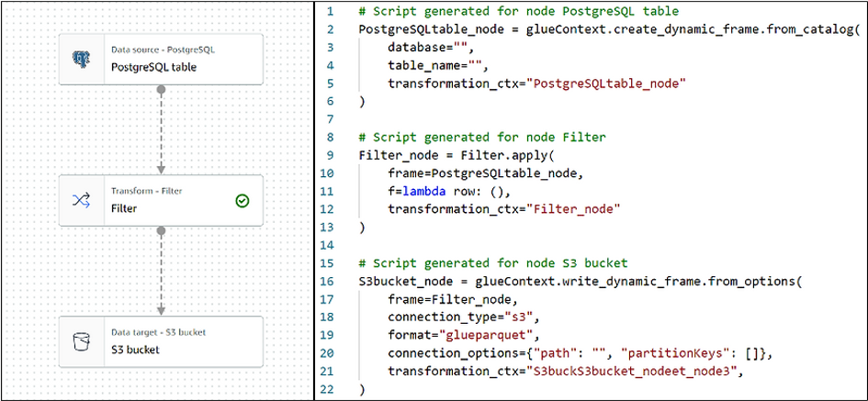Screen dimensions: 868x401
Task: Click the output connector below PostgreSQL table node
Action: pos(161,88)
